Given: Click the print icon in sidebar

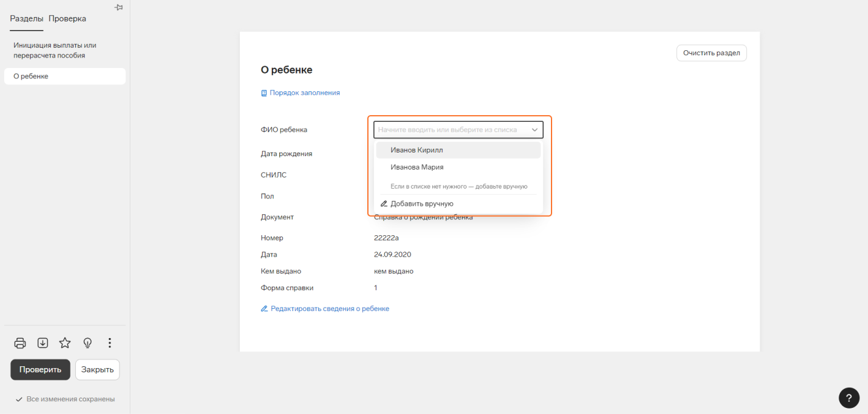Looking at the screenshot, I should tap(20, 343).
